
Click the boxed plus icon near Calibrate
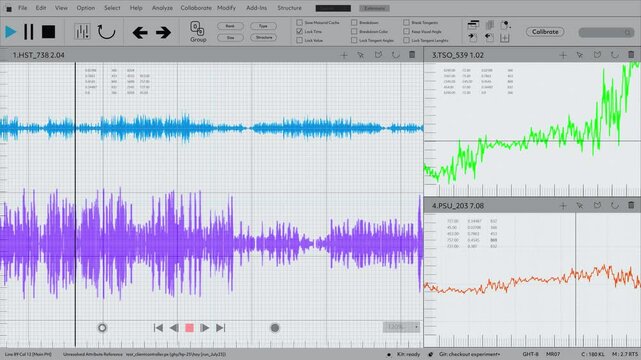[x=504, y=38]
